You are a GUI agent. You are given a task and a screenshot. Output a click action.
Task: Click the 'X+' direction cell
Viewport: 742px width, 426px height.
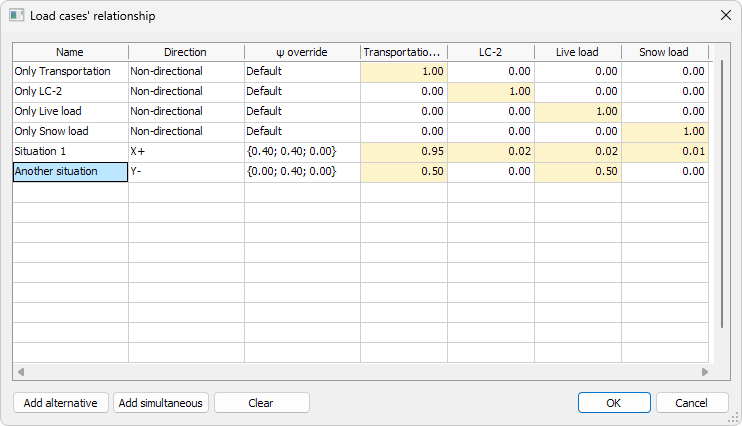pos(186,151)
